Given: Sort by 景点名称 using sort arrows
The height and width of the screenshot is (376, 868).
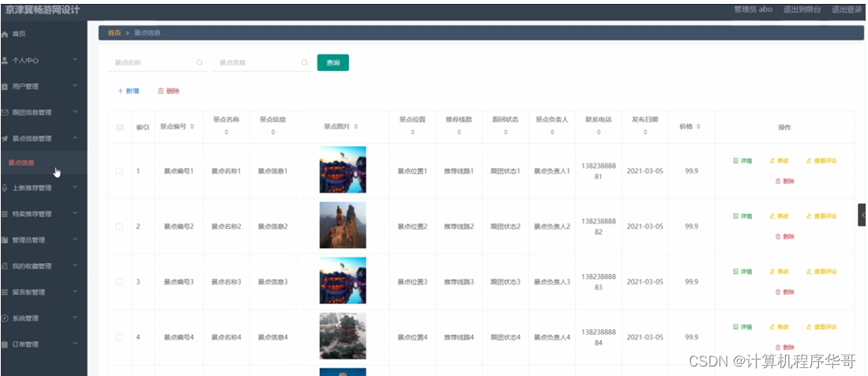Looking at the screenshot, I should point(227,133).
